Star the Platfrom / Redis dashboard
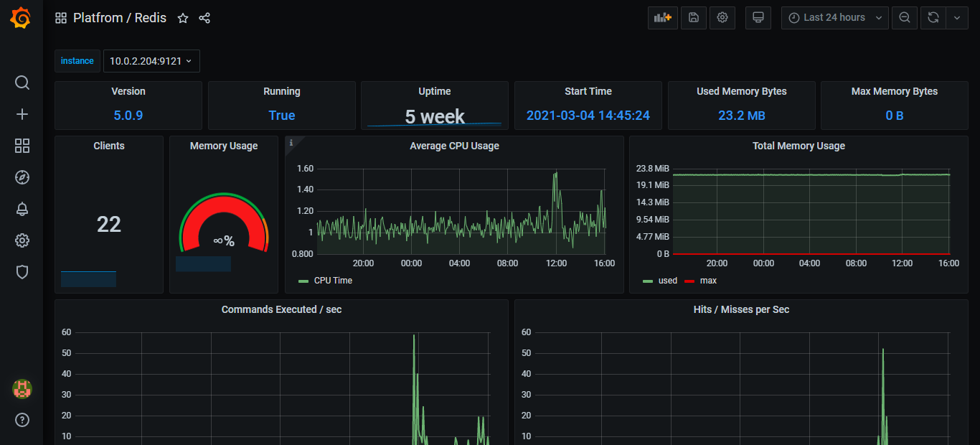Image resolution: width=980 pixels, height=445 pixels. 183,18
